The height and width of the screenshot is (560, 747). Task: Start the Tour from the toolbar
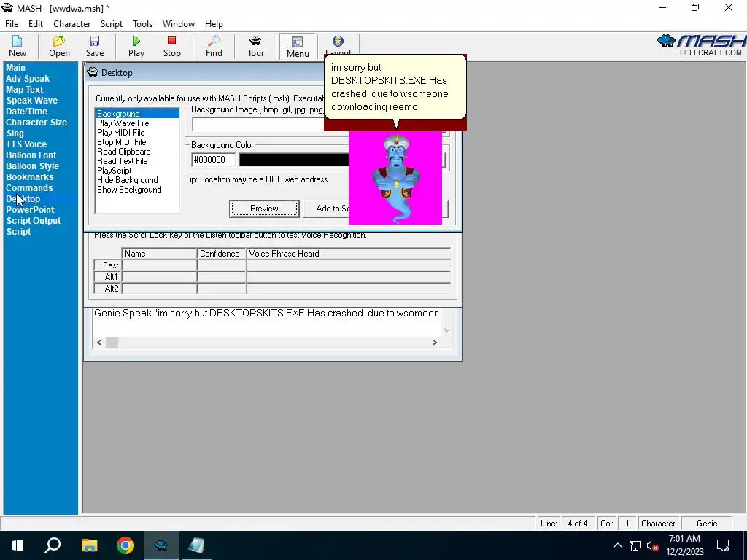255,47
